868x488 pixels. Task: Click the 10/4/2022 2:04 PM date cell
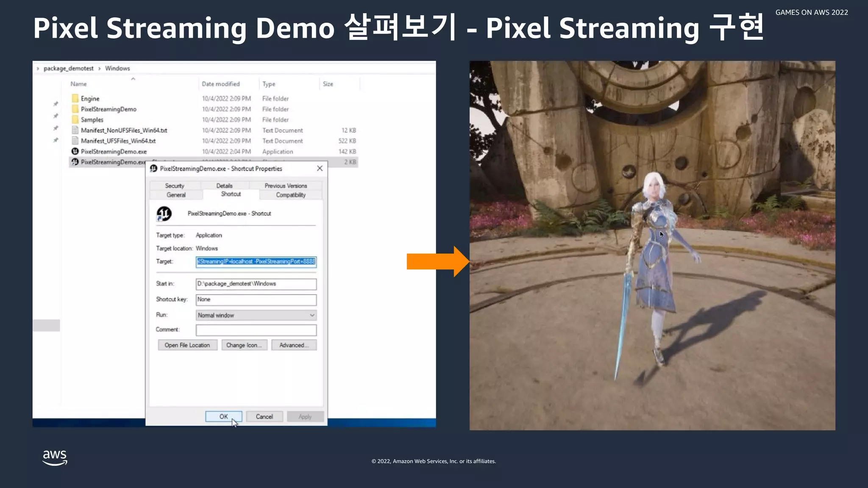point(226,151)
